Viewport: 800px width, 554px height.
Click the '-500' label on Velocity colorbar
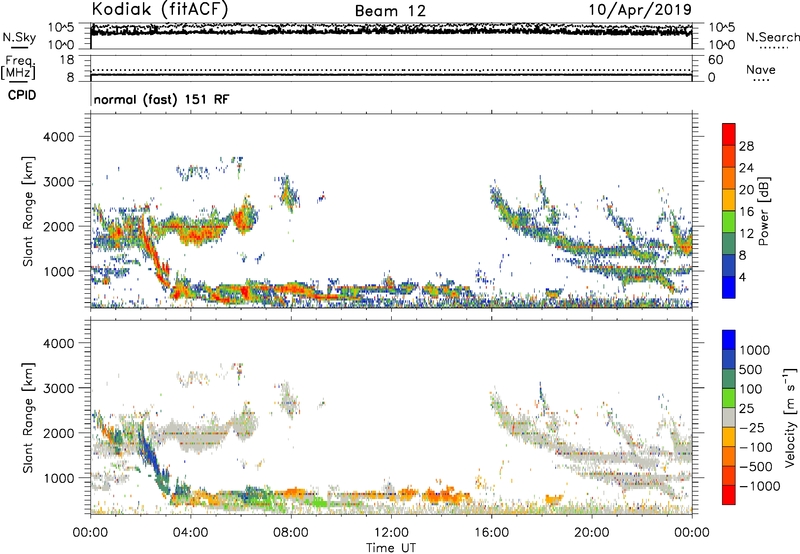coord(756,467)
